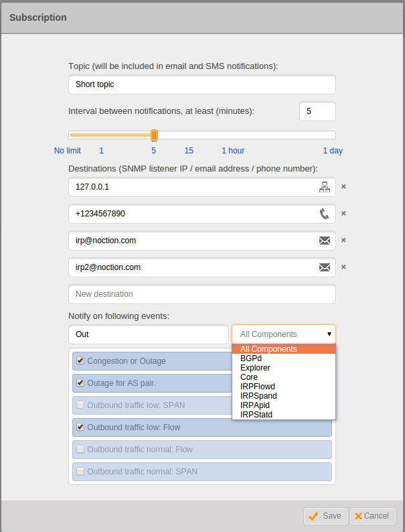Collapse the All Components dropdown
The image size is (405, 532).
click(284, 334)
